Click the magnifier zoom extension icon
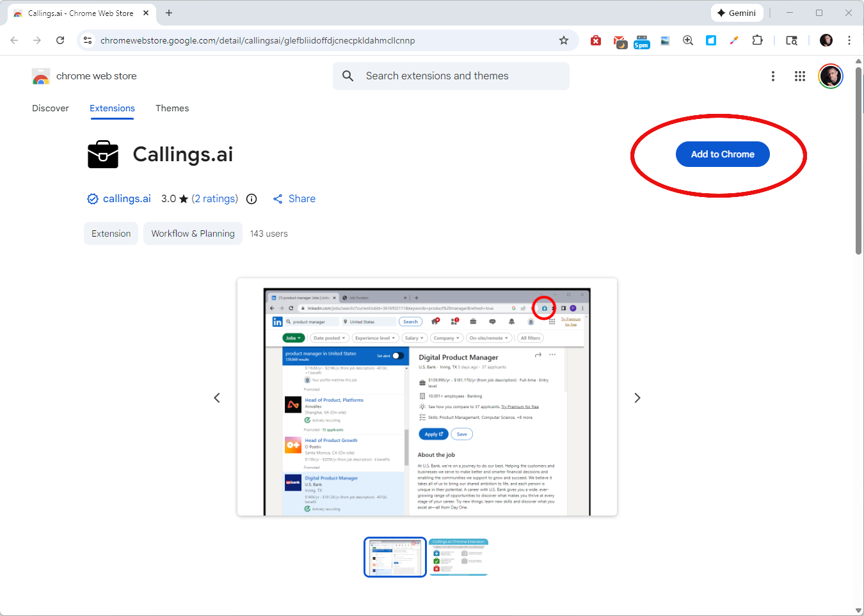 click(688, 40)
